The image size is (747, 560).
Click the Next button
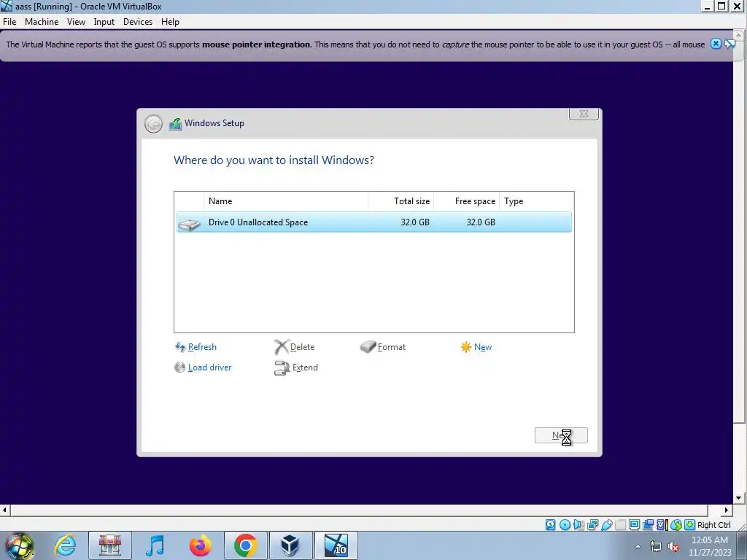(561, 435)
